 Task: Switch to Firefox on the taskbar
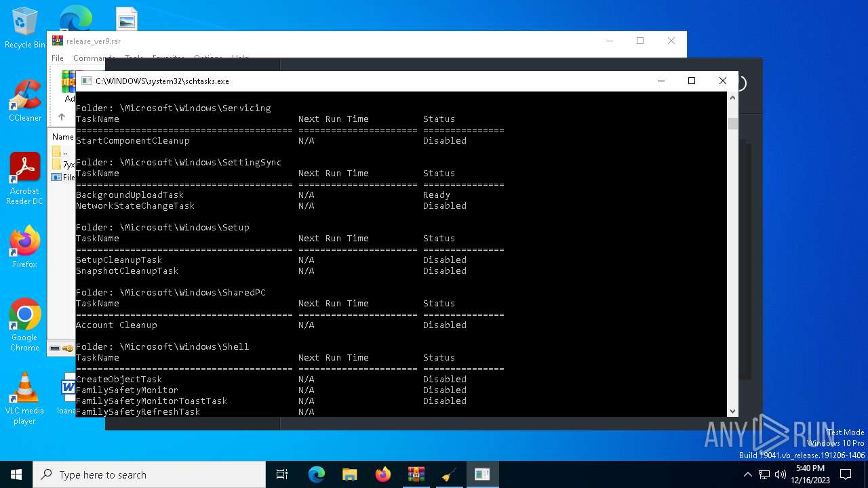pyautogui.click(x=383, y=474)
